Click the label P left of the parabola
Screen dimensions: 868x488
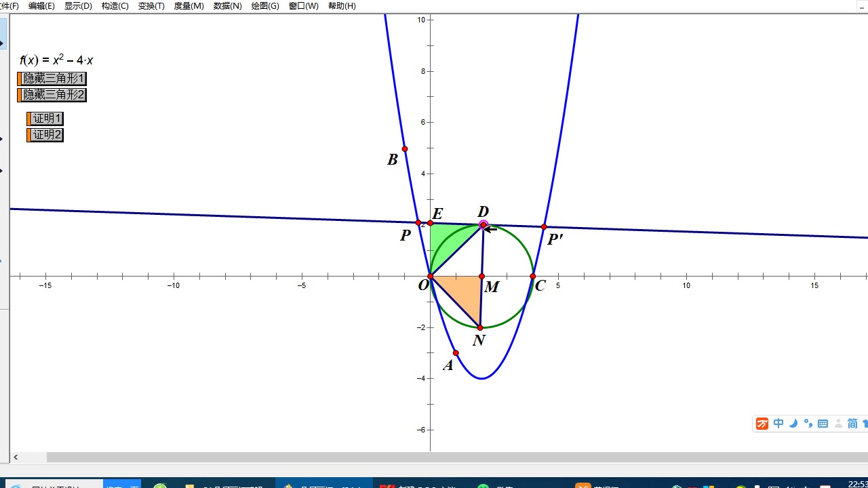406,235
